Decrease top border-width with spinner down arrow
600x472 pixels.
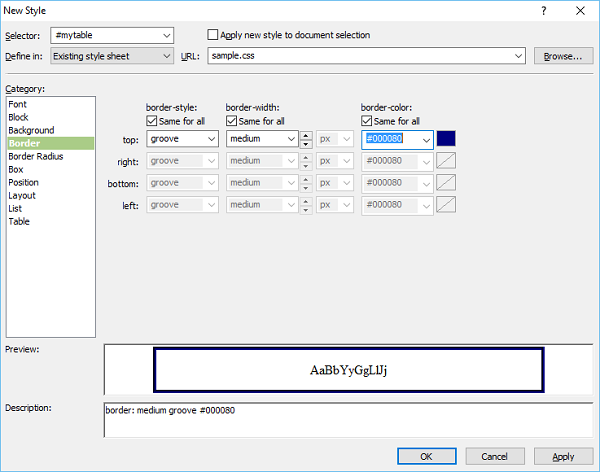(306, 144)
